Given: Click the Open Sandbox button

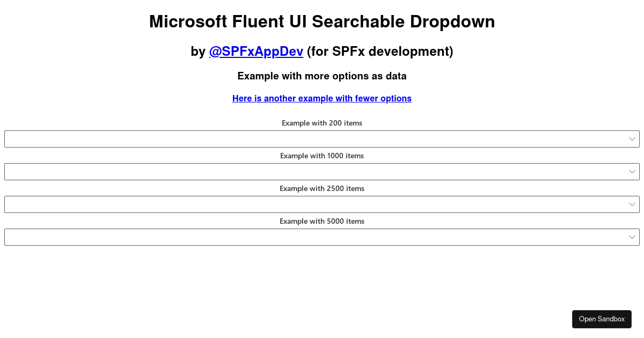Looking at the screenshot, I should pos(602,319).
